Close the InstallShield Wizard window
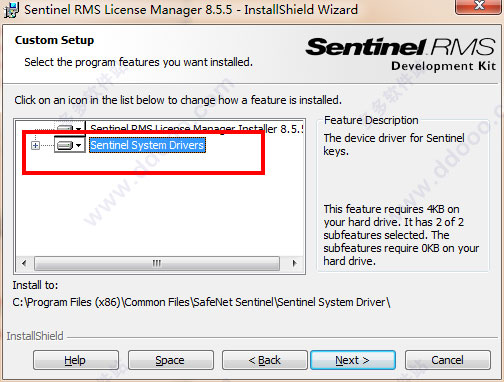This screenshot has width=504, height=382. tap(479, 6)
